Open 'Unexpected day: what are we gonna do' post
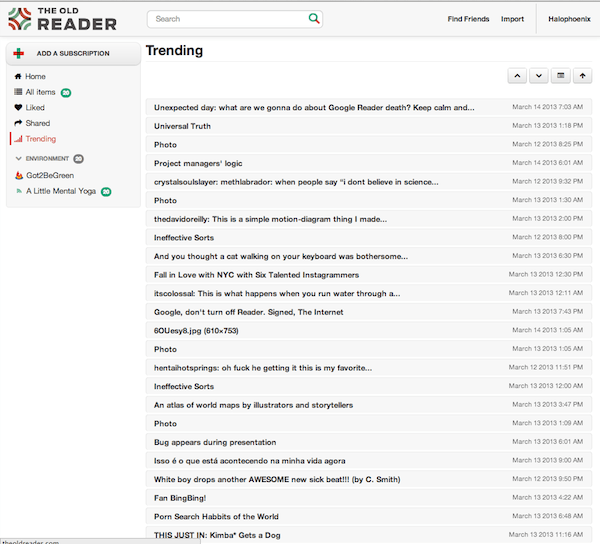Viewport: 600px width, 544px height. pos(368,107)
